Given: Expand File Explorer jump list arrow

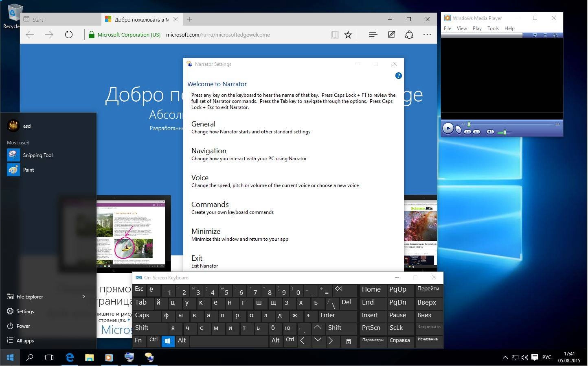Looking at the screenshot, I should point(84,296).
